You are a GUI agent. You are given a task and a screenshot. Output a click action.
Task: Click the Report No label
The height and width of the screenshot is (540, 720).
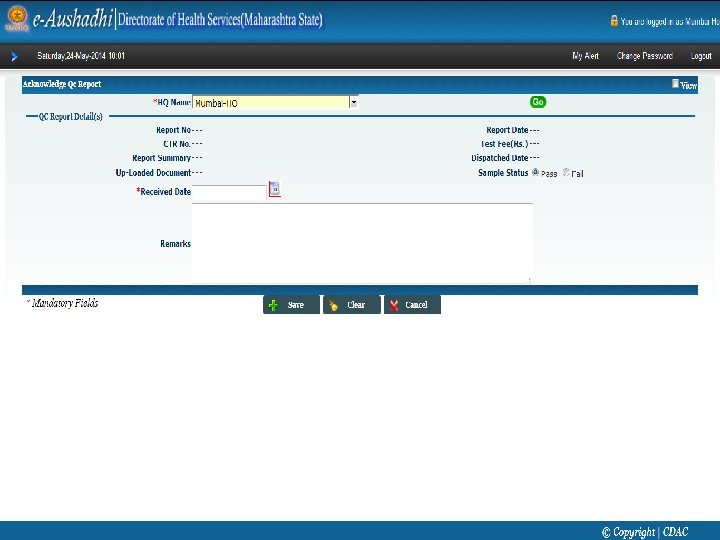tap(174, 130)
